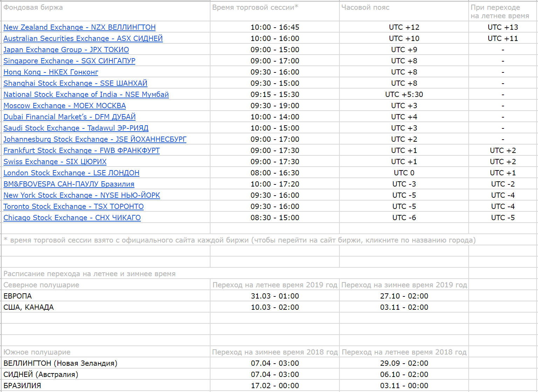This screenshot has width=538, height=392.
Task: Open the BM&FBOVESPA Сан-Паулу link
Action: [x=69, y=184]
